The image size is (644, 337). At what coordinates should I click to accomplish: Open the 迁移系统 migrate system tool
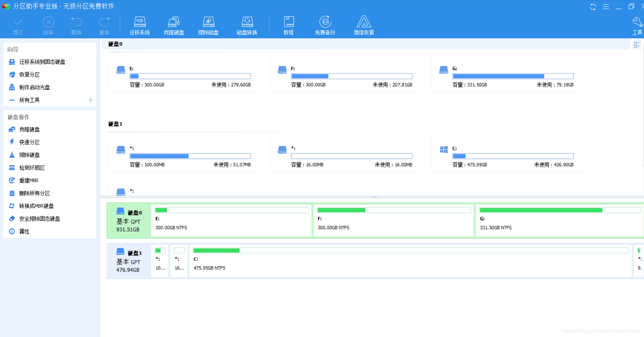pos(140,26)
